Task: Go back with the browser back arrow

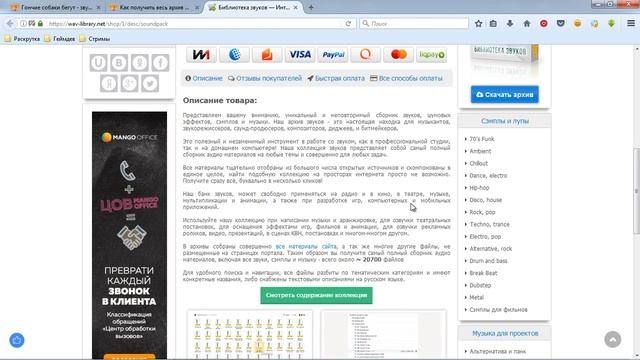Action: click(x=10, y=24)
